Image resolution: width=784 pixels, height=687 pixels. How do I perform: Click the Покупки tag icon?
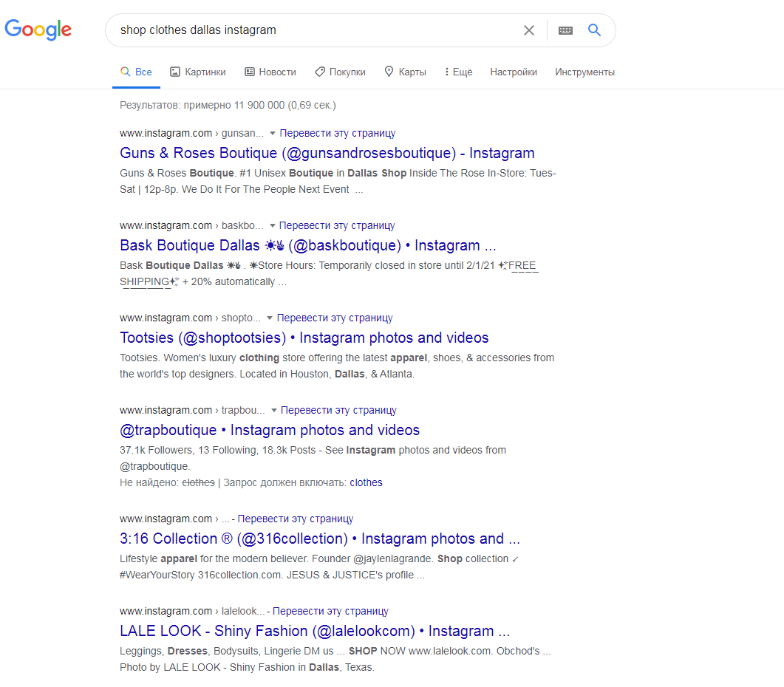(320, 72)
